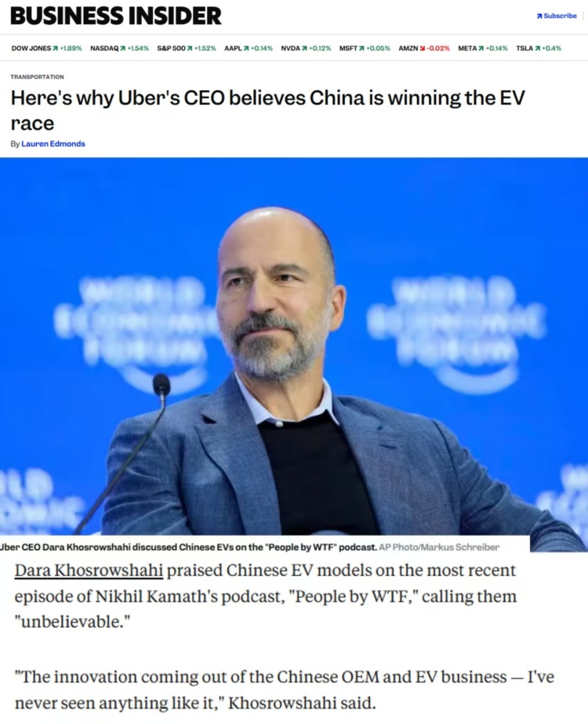This screenshot has height=724, width=588.
Task: Select the DOW JONES ticker
Action: point(31,49)
